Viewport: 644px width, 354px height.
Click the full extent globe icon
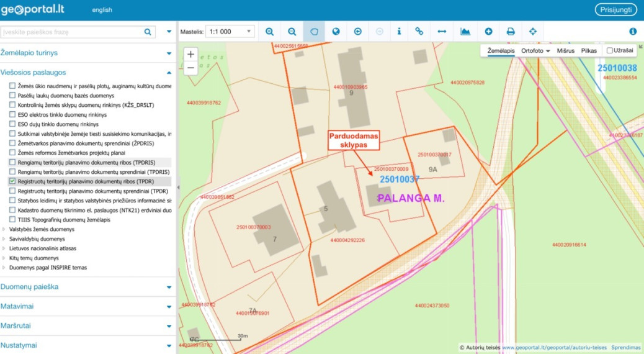click(x=336, y=32)
